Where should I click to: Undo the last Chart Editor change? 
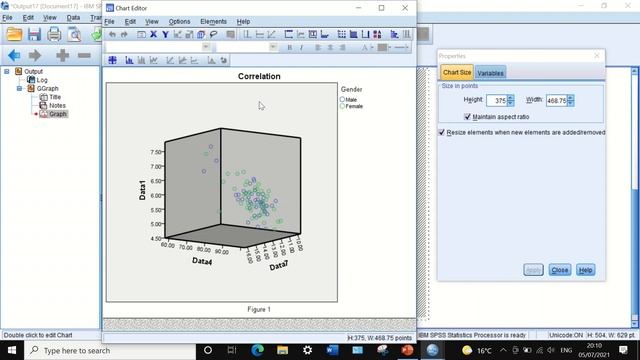coord(112,35)
